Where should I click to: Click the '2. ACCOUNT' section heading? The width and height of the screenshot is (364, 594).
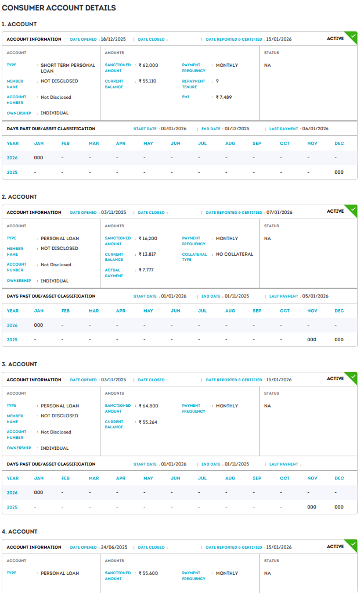(x=20, y=197)
